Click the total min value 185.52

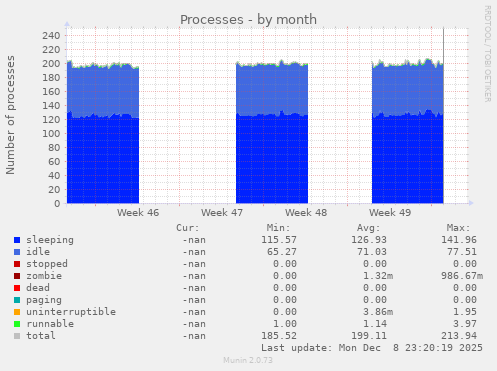pyautogui.click(x=279, y=336)
